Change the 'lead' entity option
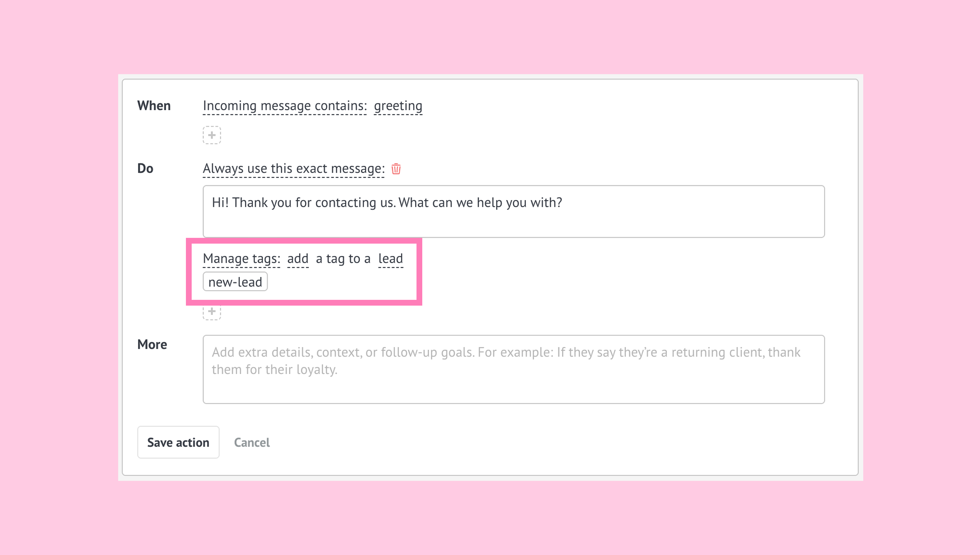Image resolution: width=980 pixels, height=555 pixels. click(390, 259)
